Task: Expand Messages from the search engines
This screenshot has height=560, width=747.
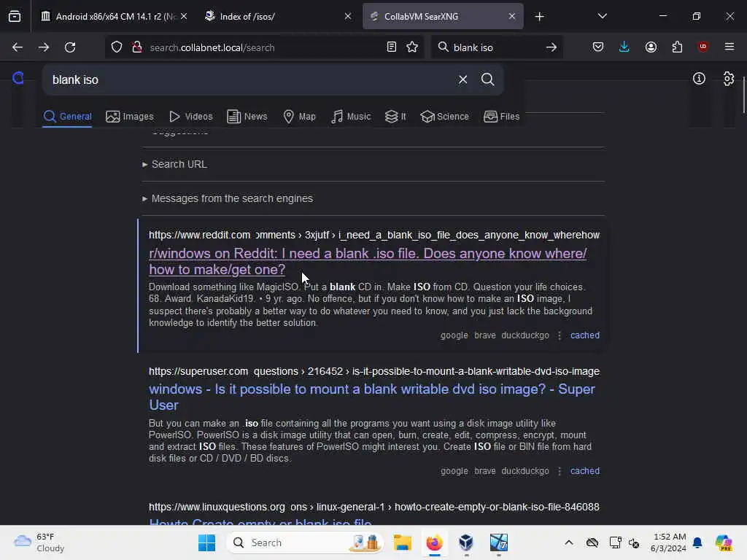Action: (228, 198)
